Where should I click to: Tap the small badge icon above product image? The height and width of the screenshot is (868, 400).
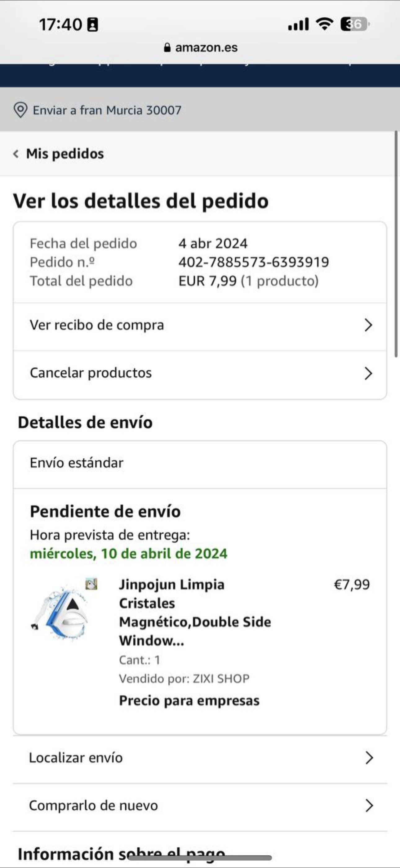click(x=91, y=584)
